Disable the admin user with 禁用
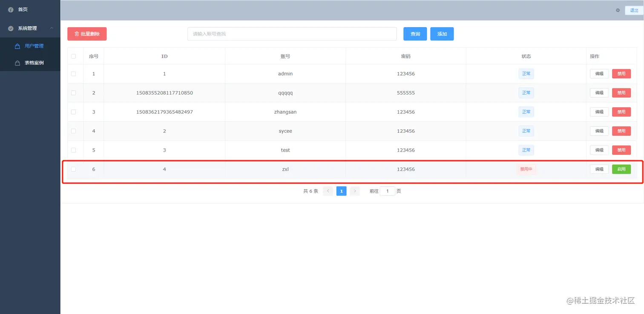This screenshot has width=644, height=314. tap(621, 74)
